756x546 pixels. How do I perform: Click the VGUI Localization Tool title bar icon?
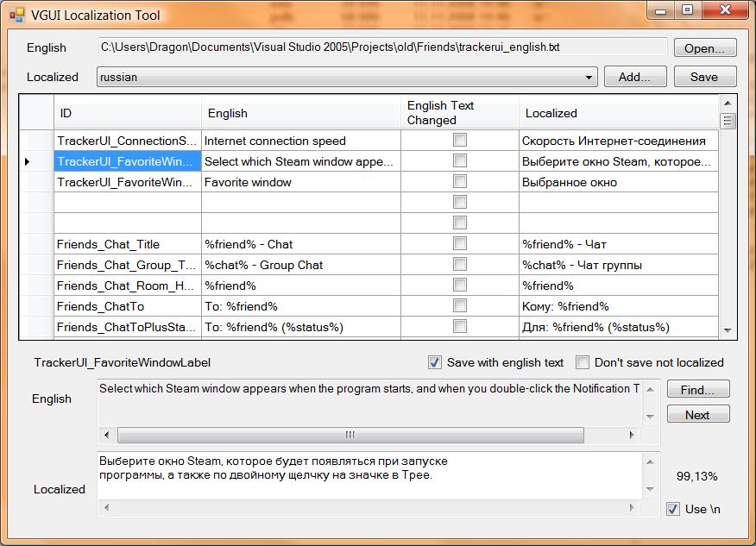16,15
